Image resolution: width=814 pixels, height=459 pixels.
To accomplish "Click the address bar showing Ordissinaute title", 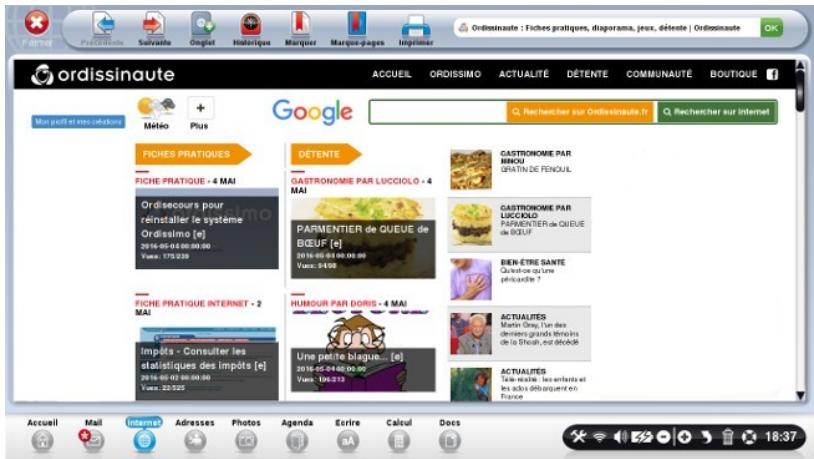I will (606, 28).
